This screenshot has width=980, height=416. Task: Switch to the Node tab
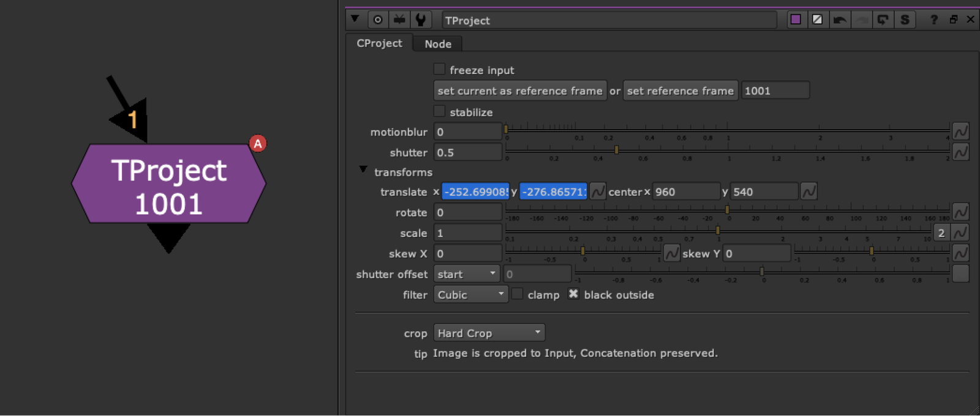point(438,44)
